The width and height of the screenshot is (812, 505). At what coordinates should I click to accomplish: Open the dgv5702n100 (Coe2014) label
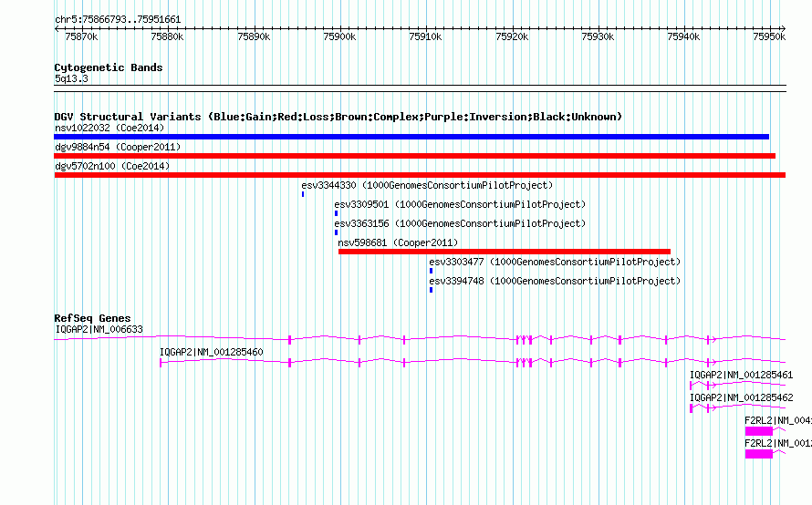[112, 166]
